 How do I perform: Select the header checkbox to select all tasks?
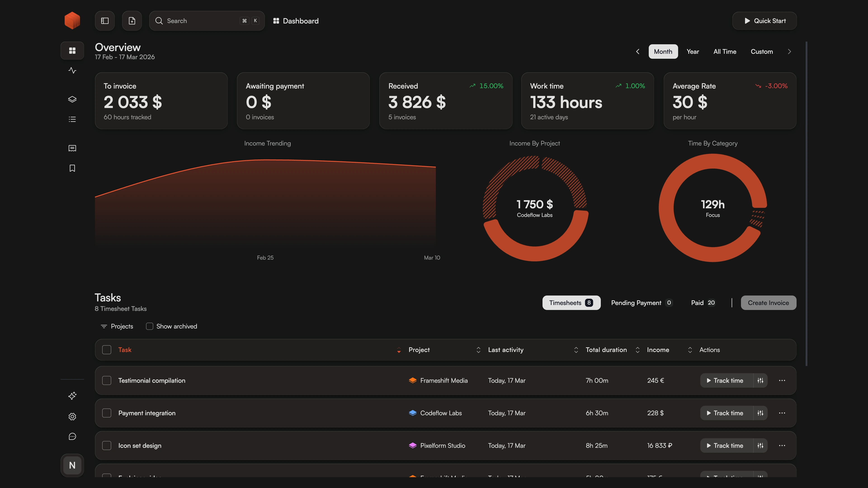(107, 350)
